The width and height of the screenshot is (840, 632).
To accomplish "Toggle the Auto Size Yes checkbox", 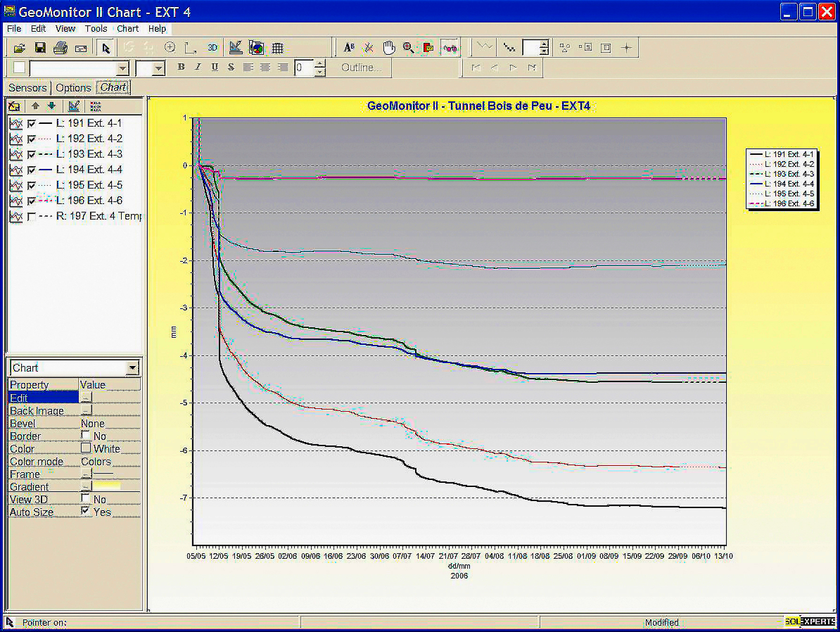I will tap(85, 511).
